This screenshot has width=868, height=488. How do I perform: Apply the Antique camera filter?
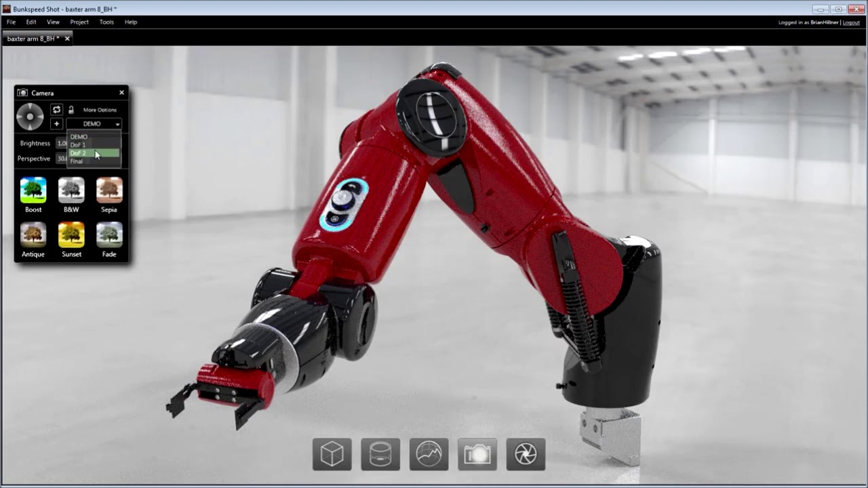(x=33, y=235)
